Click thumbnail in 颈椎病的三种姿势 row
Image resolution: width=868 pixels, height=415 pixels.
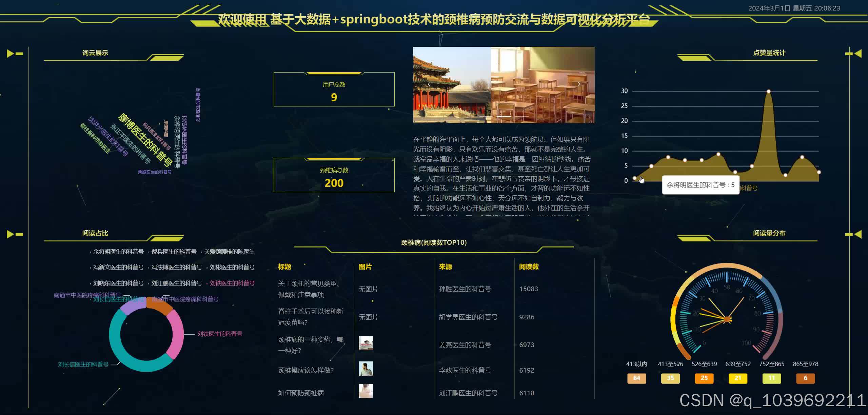tap(366, 343)
